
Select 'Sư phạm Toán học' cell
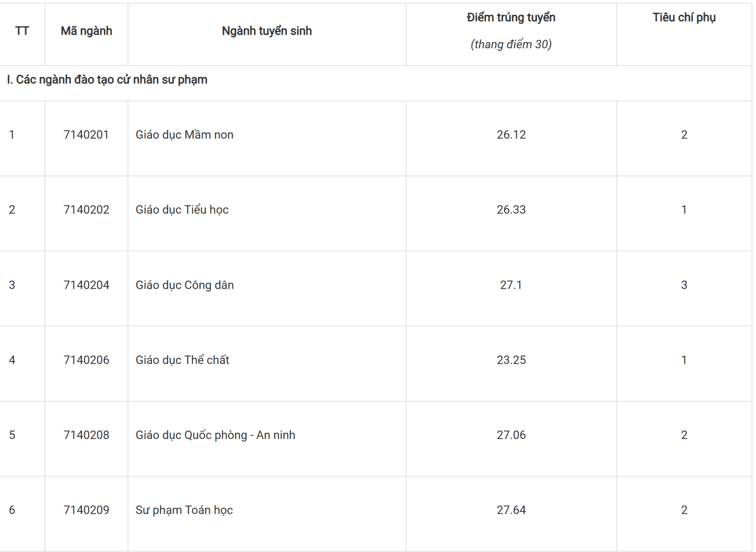click(x=184, y=510)
